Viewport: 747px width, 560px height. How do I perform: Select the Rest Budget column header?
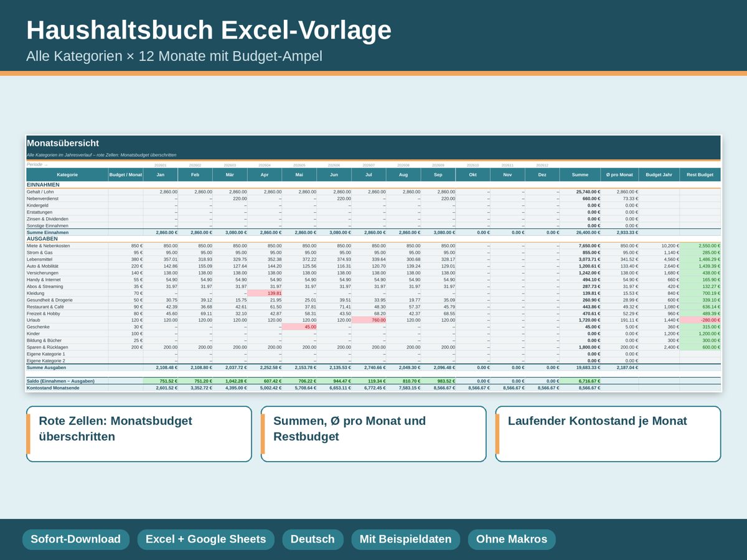(x=700, y=175)
